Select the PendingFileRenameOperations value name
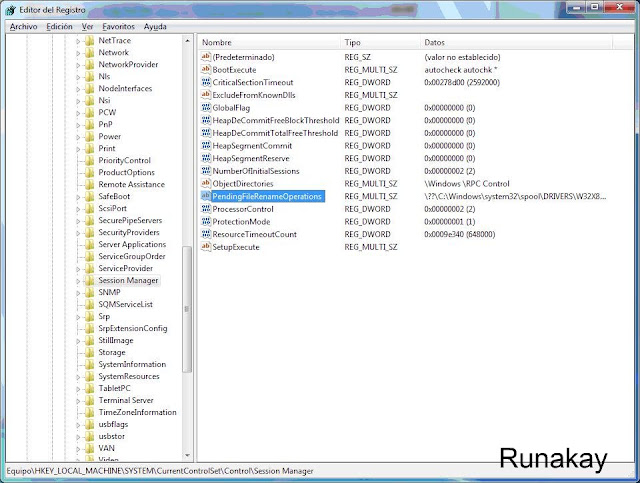640x483 pixels. tap(267, 196)
